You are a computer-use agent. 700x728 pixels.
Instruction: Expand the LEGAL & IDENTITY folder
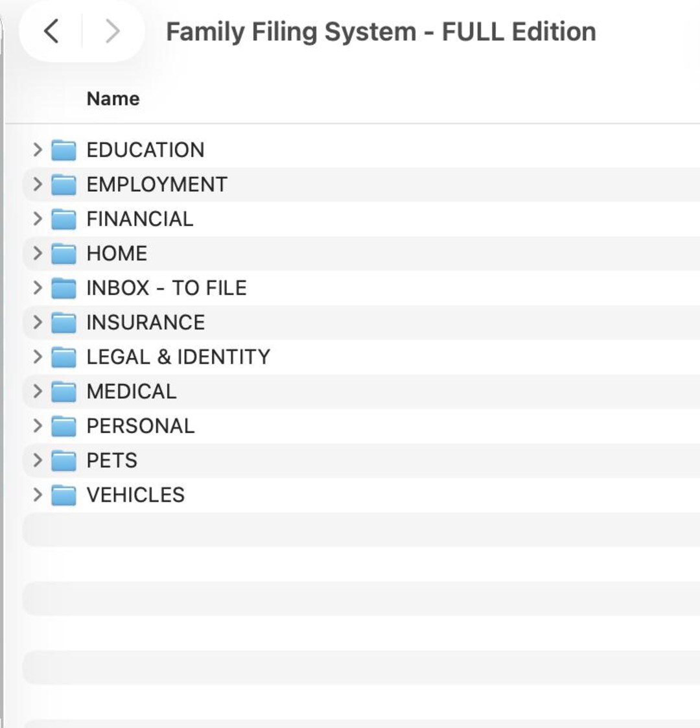tap(38, 357)
